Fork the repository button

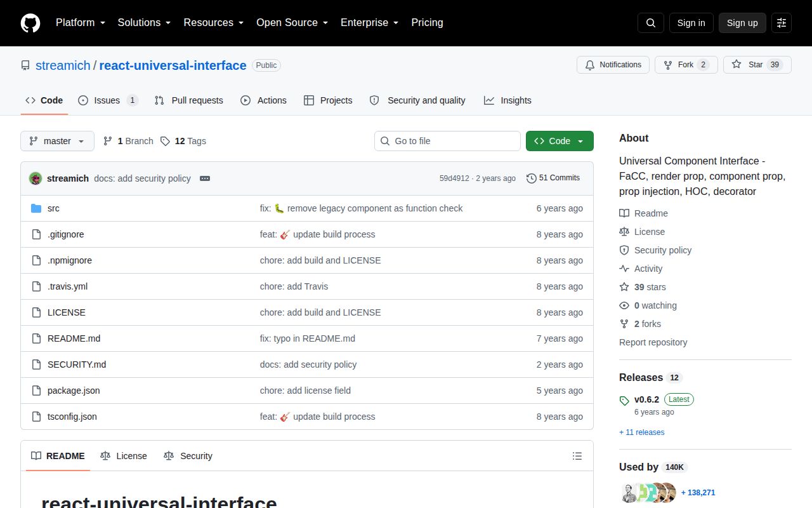(686, 65)
